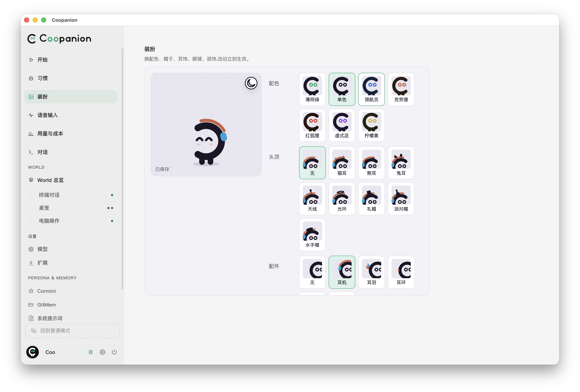The height and width of the screenshot is (392, 580).
Task: Choose the 耳羽 accessory
Action: tap(371, 272)
